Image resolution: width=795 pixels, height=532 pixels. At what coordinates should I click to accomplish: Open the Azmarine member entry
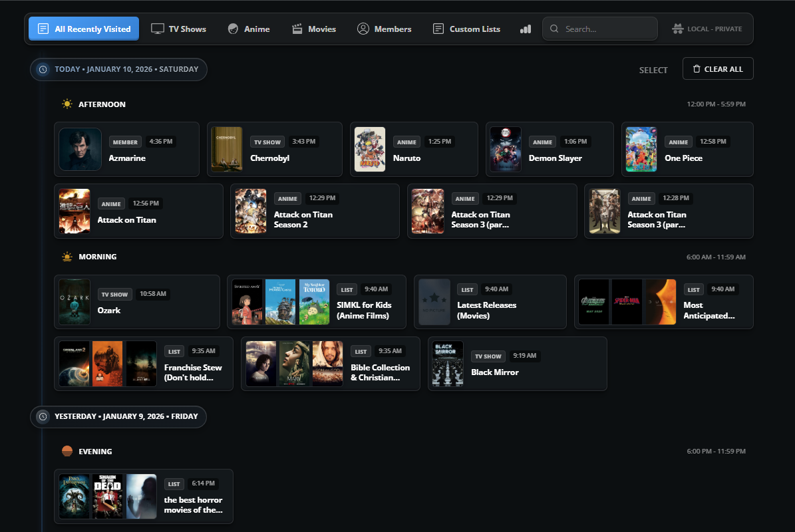(126, 158)
